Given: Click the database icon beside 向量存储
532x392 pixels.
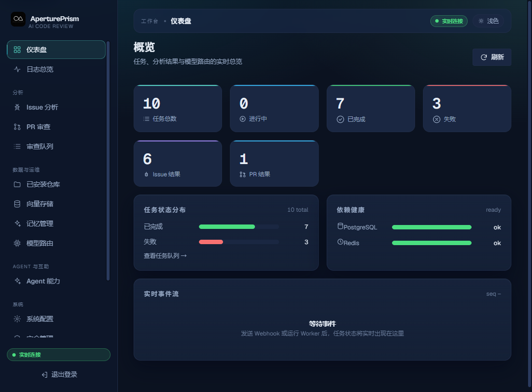Looking at the screenshot, I should [x=17, y=204].
